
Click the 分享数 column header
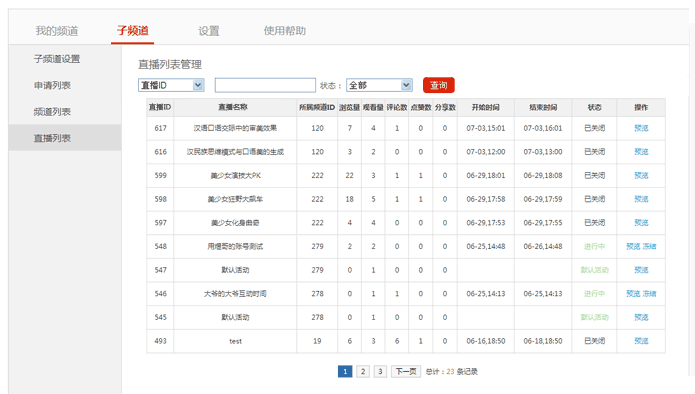click(x=445, y=107)
